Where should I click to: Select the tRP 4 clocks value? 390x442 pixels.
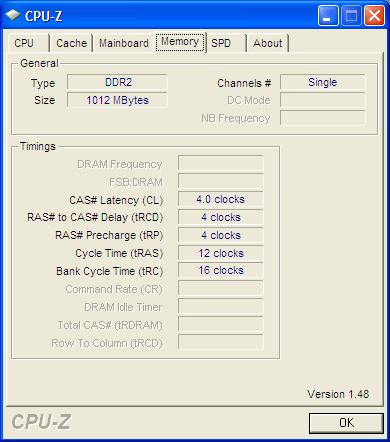(221, 235)
